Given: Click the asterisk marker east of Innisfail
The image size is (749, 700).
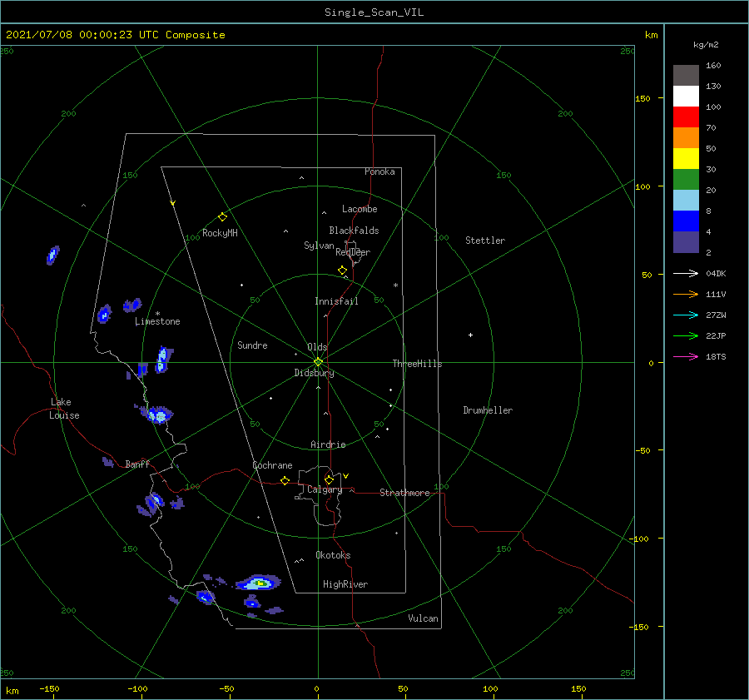Looking at the screenshot, I should (x=395, y=285).
